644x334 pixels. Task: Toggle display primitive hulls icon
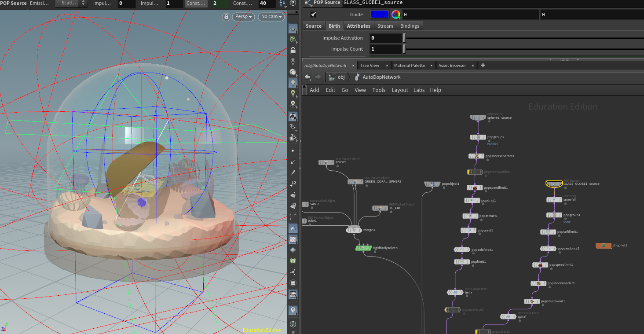tap(293, 217)
